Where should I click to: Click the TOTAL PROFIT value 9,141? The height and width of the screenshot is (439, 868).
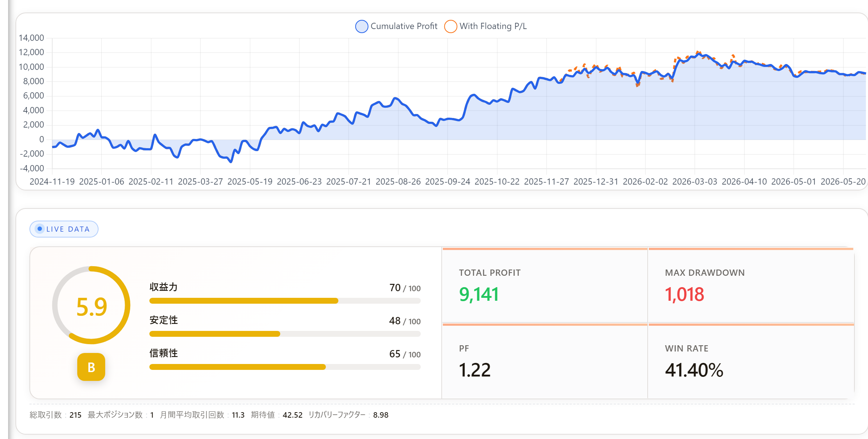coord(479,295)
